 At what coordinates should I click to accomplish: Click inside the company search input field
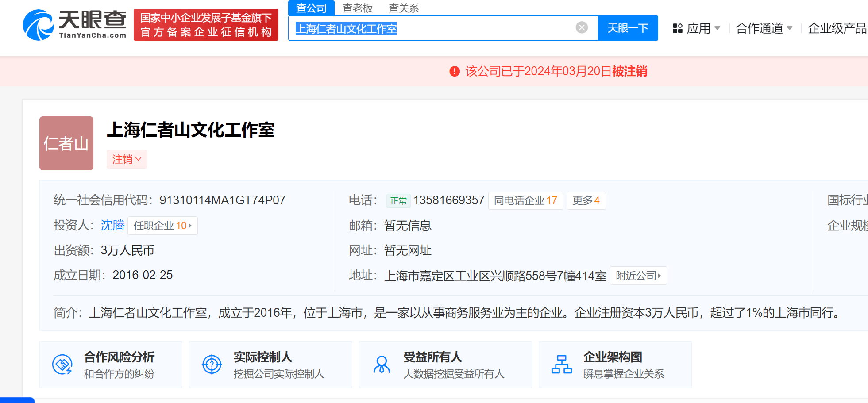443,28
